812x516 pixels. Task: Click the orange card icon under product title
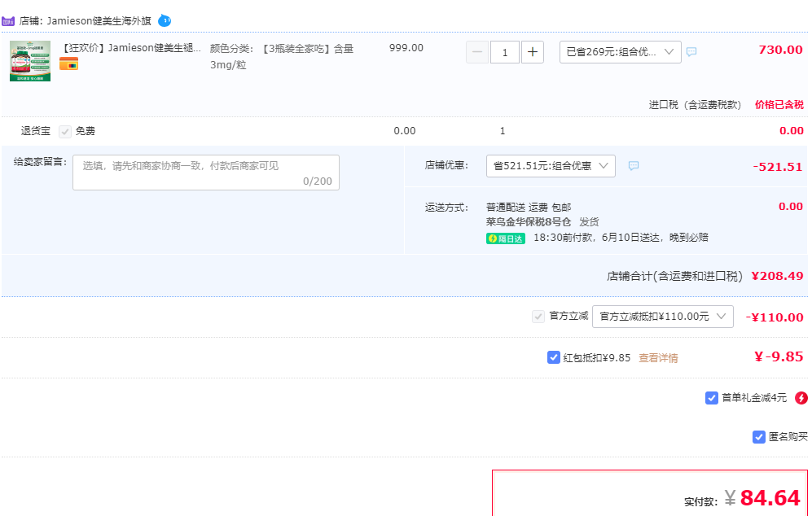[x=68, y=63]
